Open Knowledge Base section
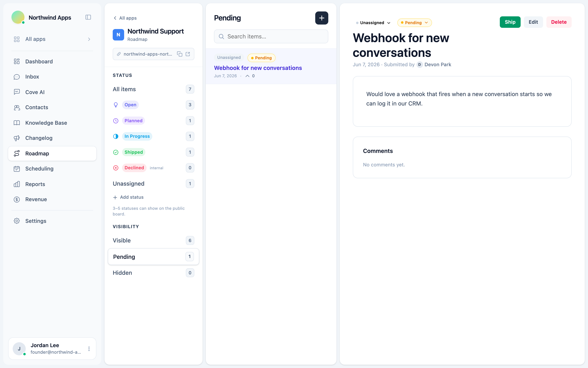Image resolution: width=588 pixels, height=368 pixels. (52, 123)
